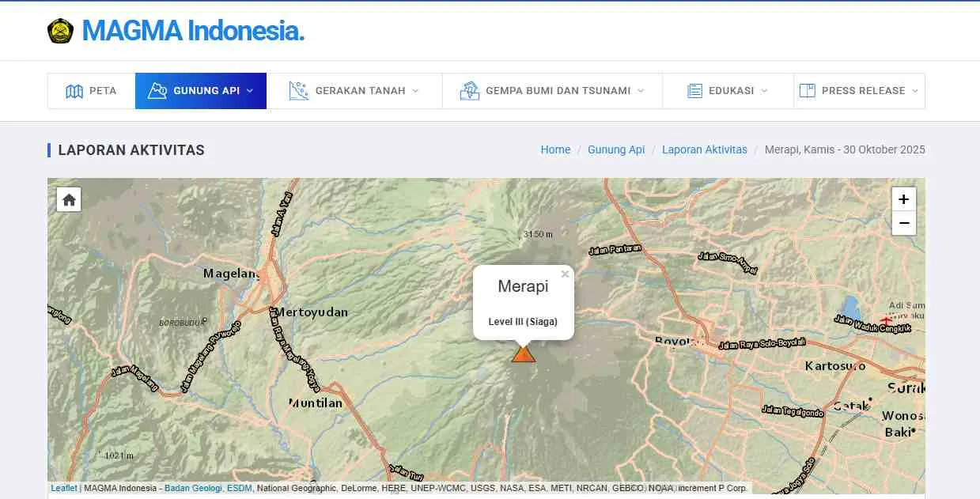Click the book icon beside EDUKASI

[x=697, y=90]
